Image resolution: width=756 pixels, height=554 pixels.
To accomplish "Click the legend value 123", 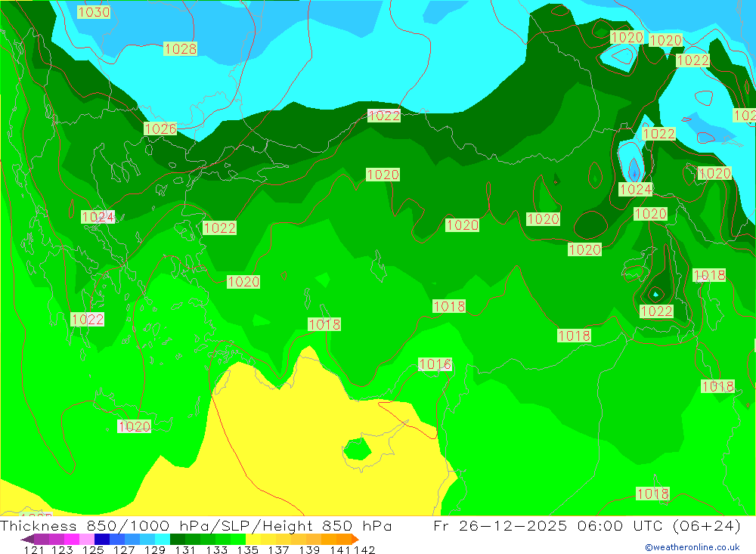I will pyautogui.click(x=62, y=549).
